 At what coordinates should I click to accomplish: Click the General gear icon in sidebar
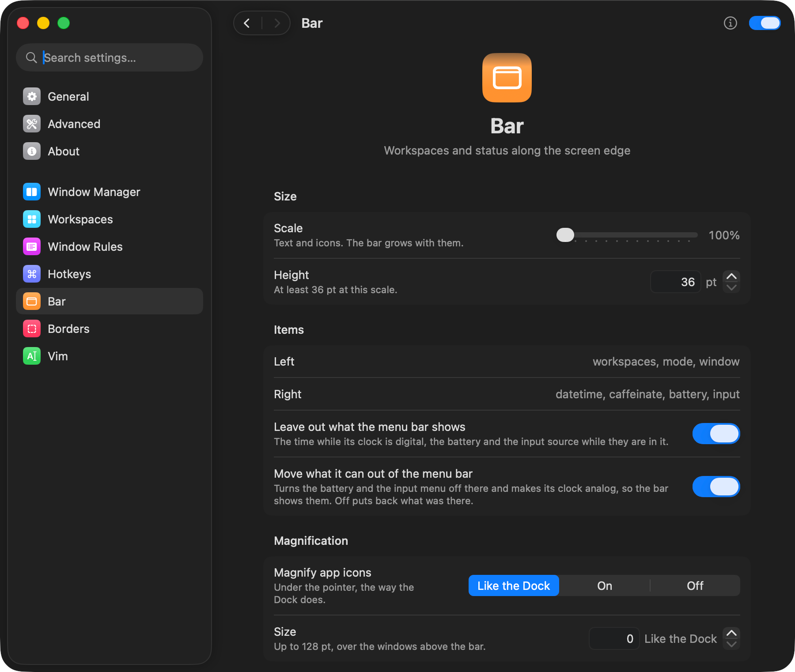pyautogui.click(x=32, y=96)
